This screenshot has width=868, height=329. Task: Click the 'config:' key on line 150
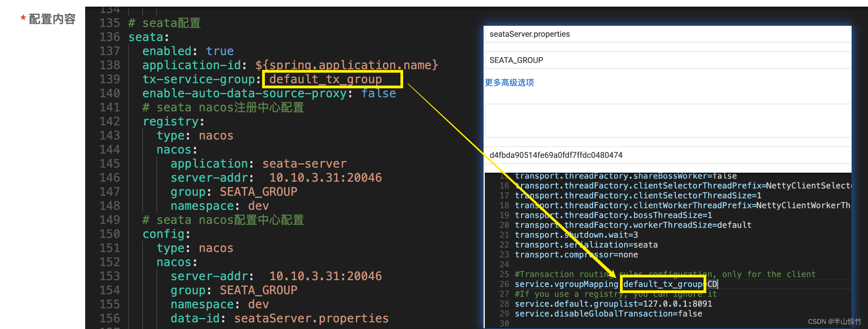tap(166, 234)
